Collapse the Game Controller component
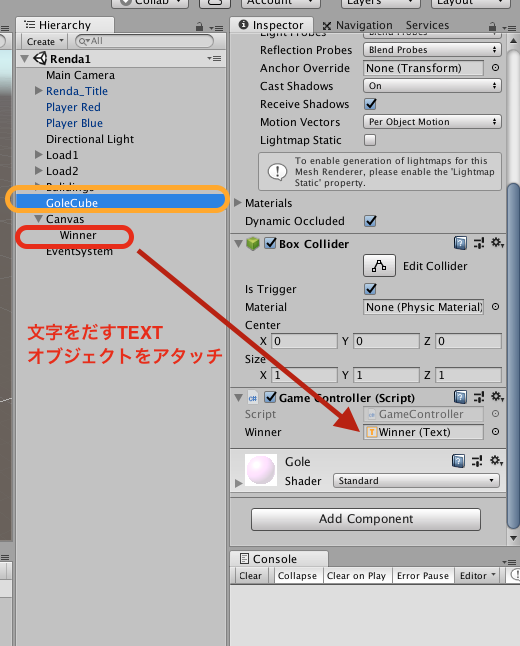This screenshot has width=520, height=646. coord(238,398)
